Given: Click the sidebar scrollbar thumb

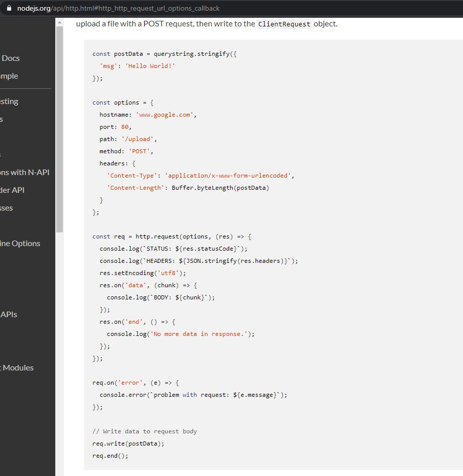Looking at the screenshot, I should pyautogui.click(x=59, y=129).
